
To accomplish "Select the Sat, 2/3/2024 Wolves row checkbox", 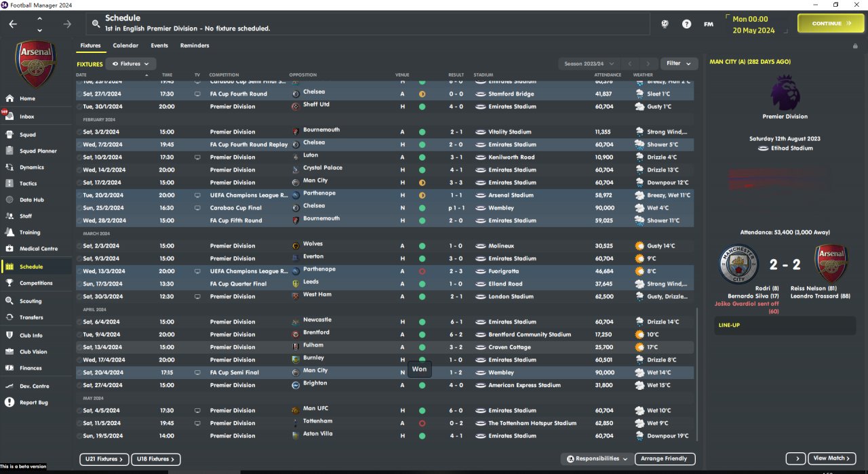I will tap(79, 246).
